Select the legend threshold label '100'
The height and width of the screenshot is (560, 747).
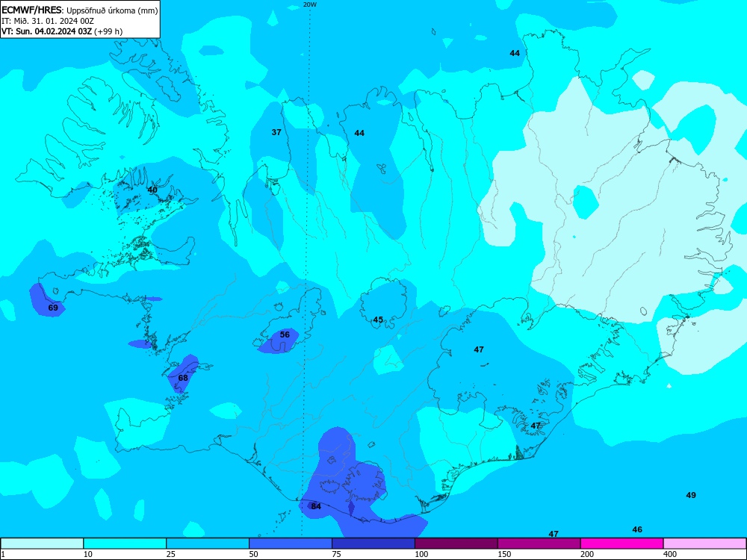point(421,554)
